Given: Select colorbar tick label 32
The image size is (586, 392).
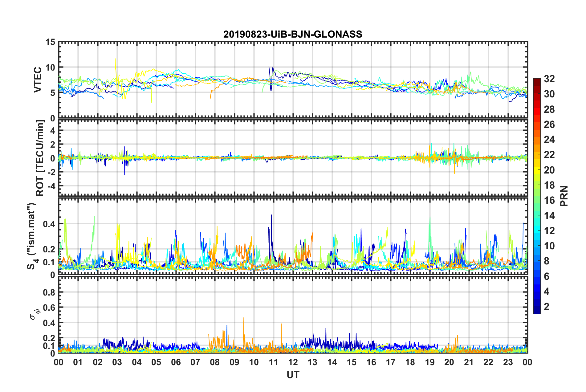Looking at the screenshot, I should 549,79.
